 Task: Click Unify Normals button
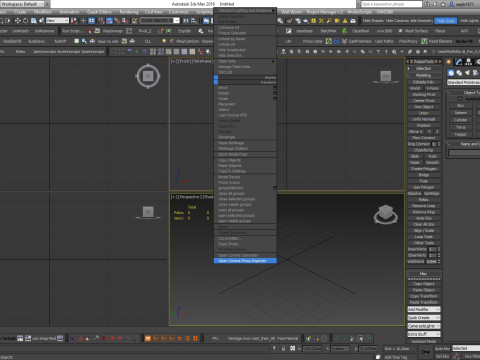pos(424,119)
